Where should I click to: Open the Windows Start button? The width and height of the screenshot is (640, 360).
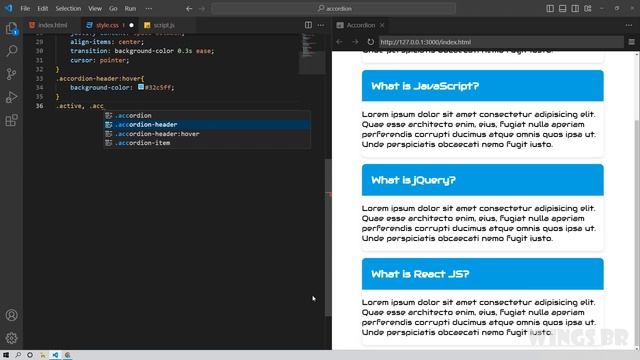click(x=6, y=355)
